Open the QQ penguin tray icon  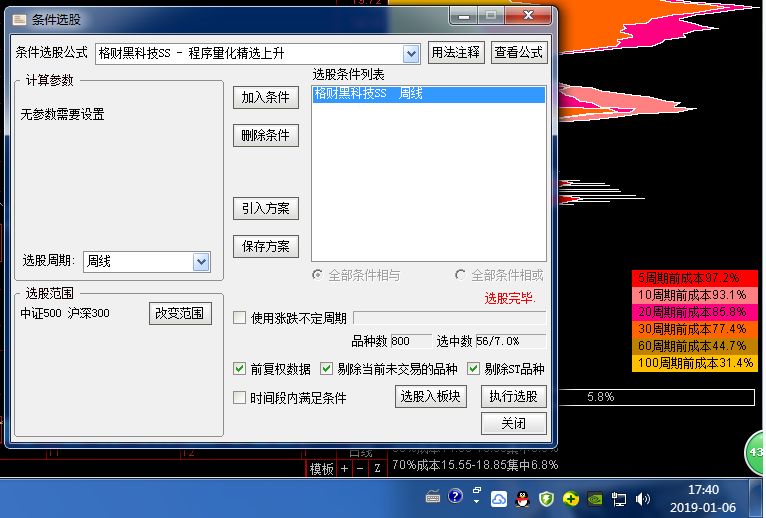click(522, 499)
